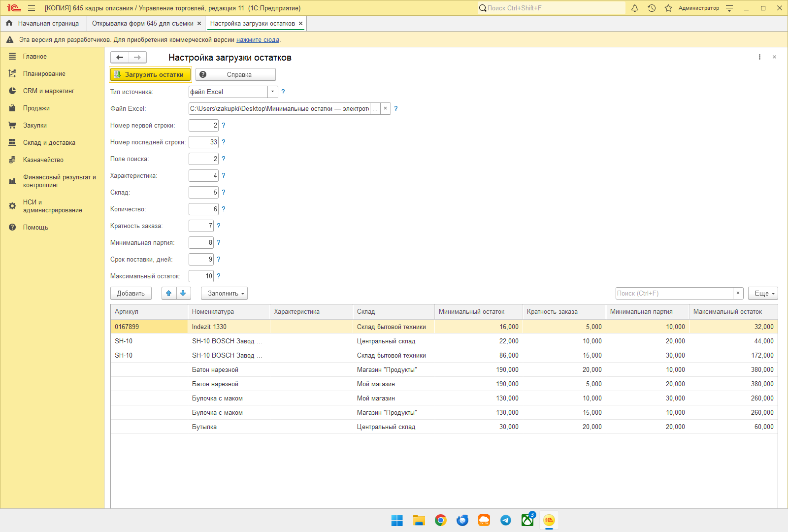Screen dimensions: 788x532
Task: Open the Казначейство section
Action: (43, 160)
